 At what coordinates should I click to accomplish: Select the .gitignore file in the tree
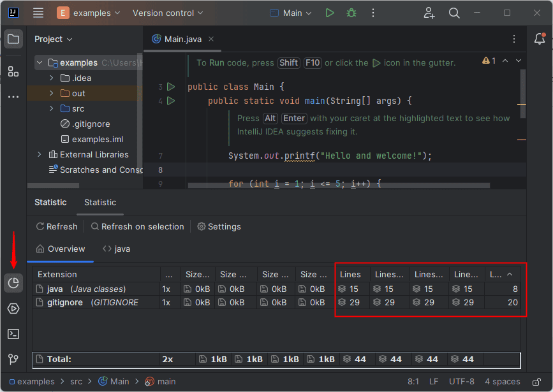tap(85, 124)
